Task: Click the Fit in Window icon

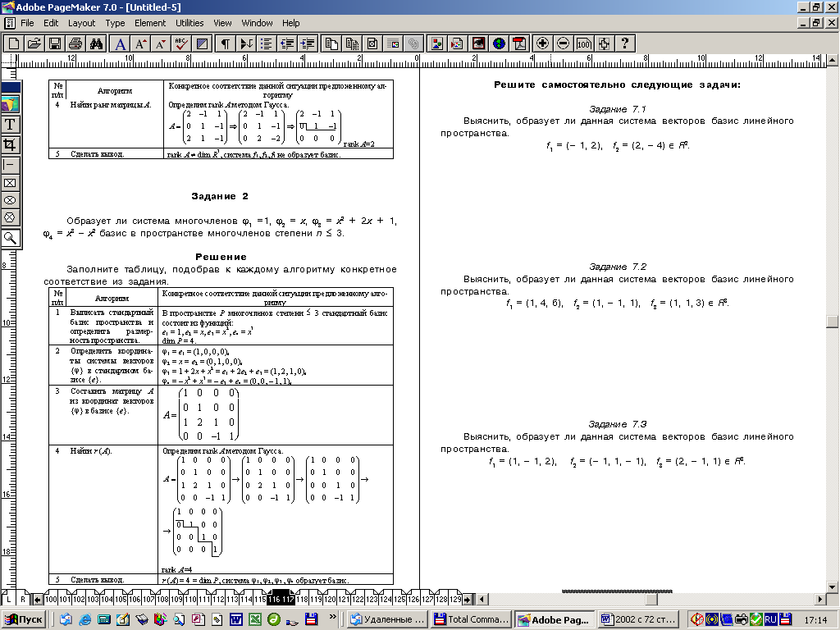Action: (x=605, y=43)
